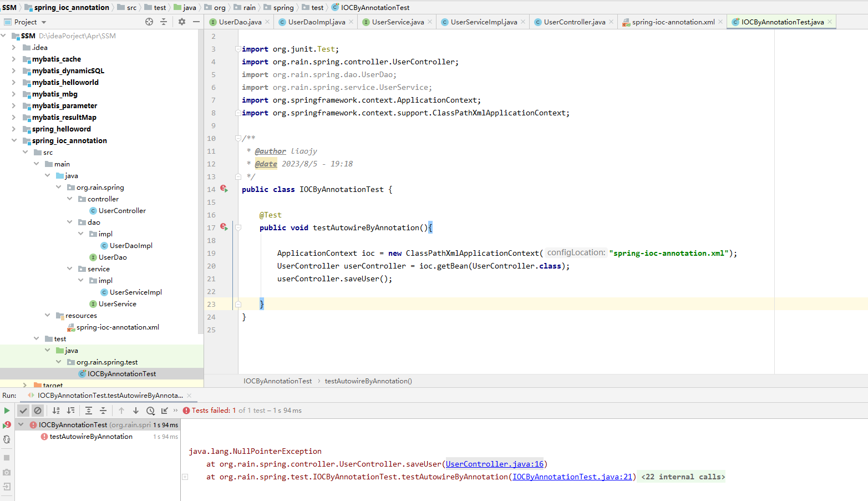Switch to the UserController.java tab
The height and width of the screenshot is (501, 868).
coord(574,22)
